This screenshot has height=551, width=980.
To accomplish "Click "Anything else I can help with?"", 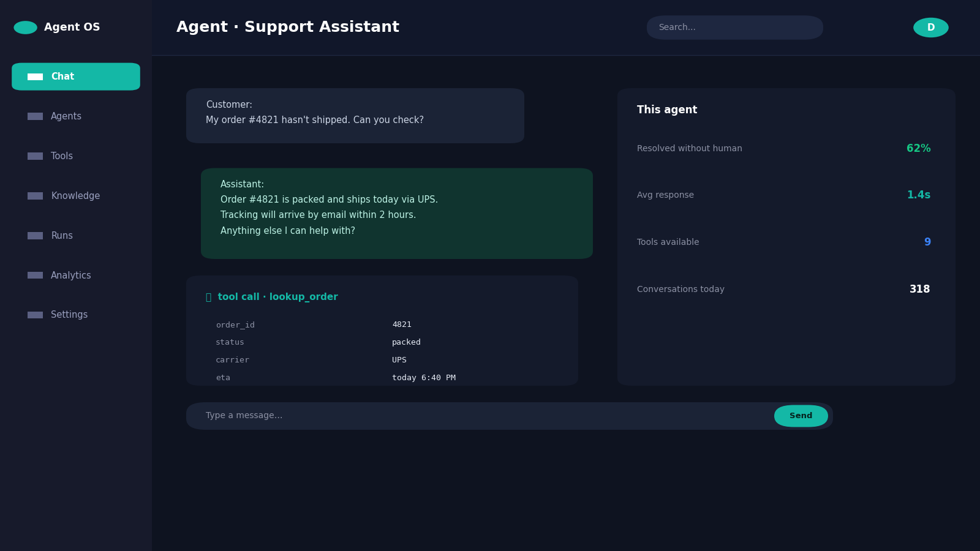I will click(x=288, y=231).
